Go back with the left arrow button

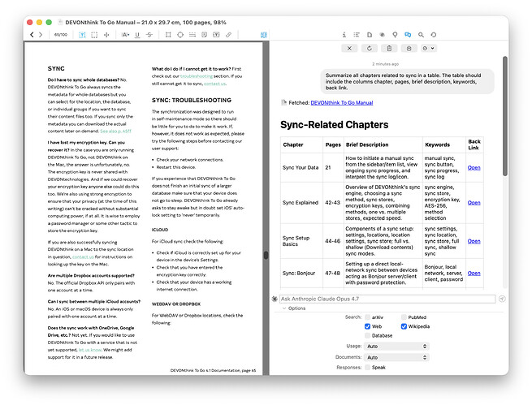point(32,35)
